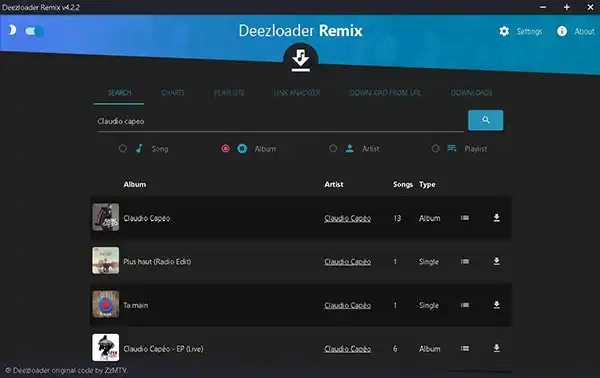Download Claudio Capéo - EP (Live)
Image resolution: width=600 pixels, height=378 pixels.
(496, 349)
